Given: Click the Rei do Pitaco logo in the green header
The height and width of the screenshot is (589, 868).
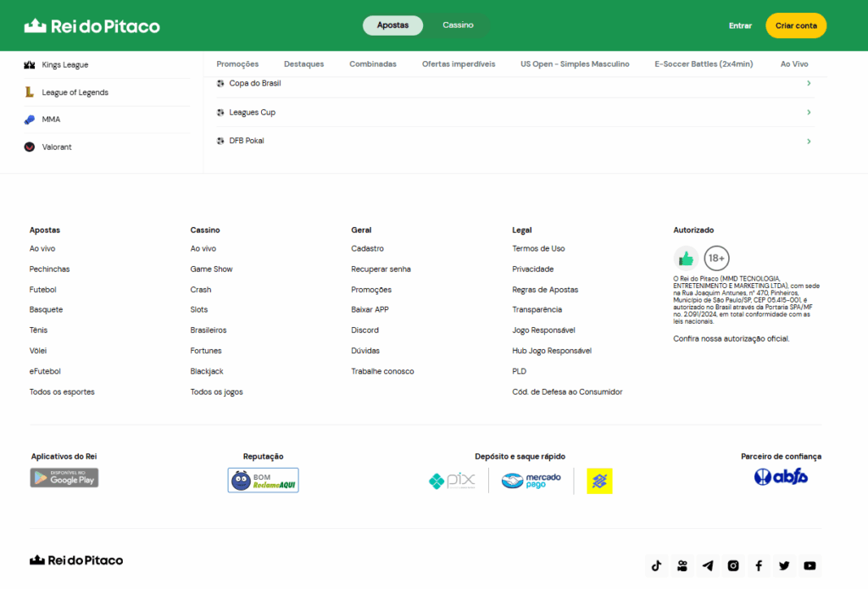Looking at the screenshot, I should click(92, 25).
